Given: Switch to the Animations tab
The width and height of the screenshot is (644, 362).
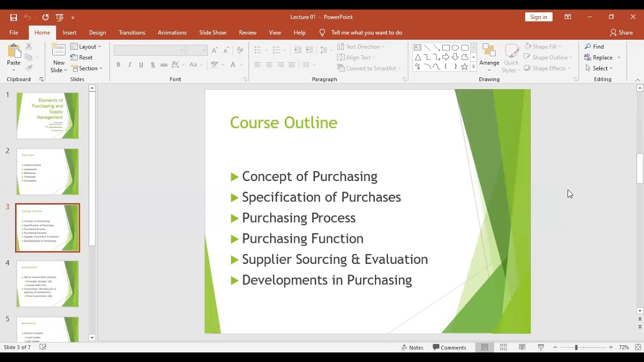Looking at the screenshot, I should pos(172,33).
